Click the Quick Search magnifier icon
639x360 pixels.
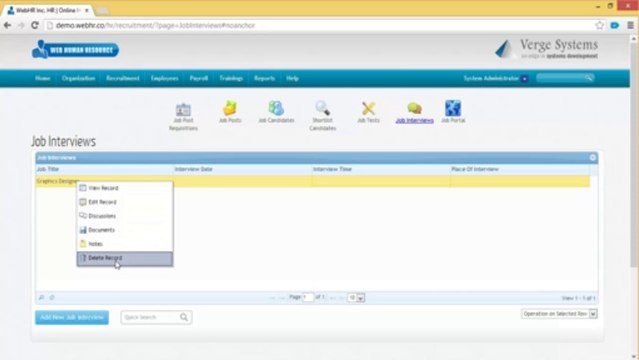pyautogui.click(x=184, y=317)
